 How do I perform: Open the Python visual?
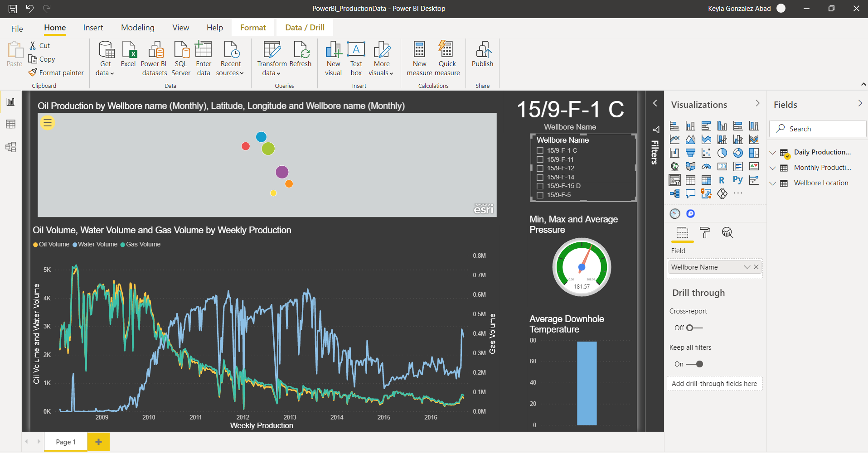pyautogui.click(x=738, y=180)
